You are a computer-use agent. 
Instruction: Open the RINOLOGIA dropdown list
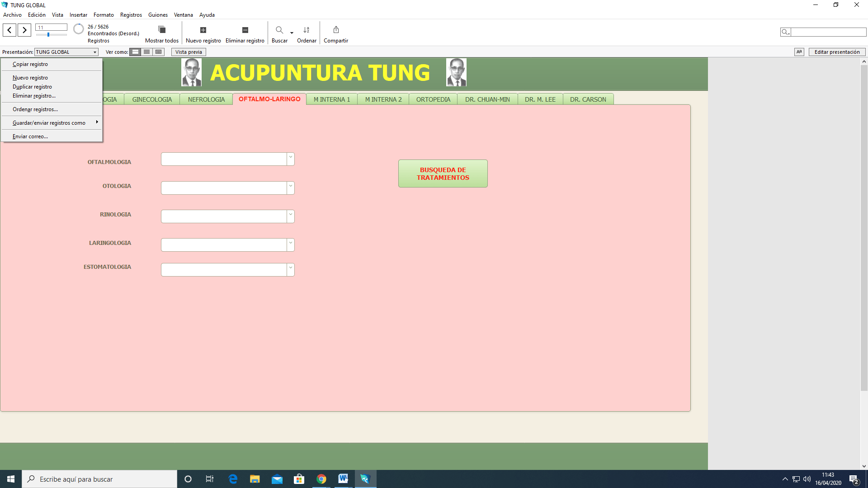[291, 216]
